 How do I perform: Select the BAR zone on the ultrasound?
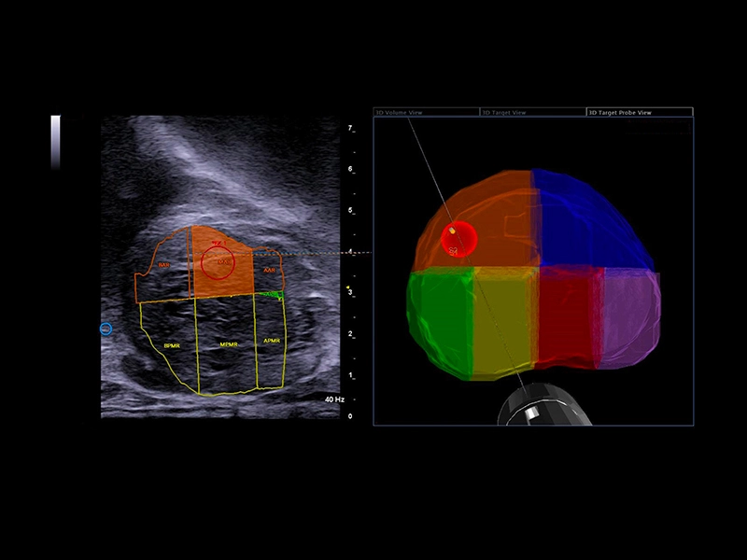click(x=163, y=267)
